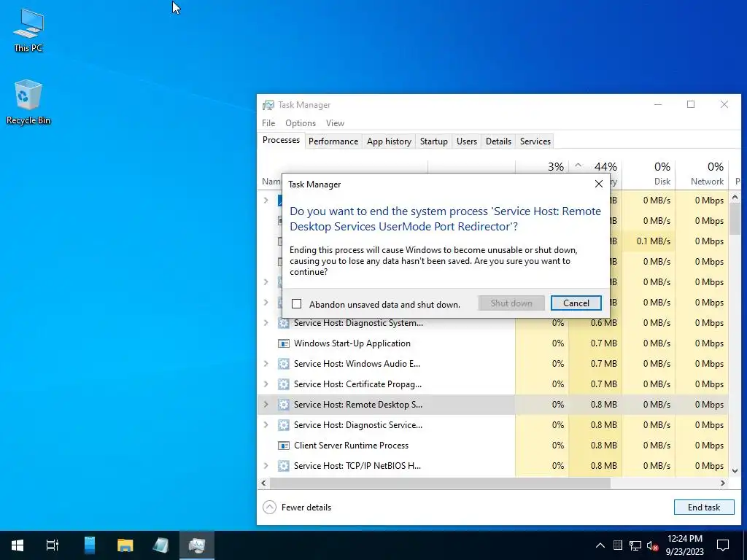Click Windows Start-Up Application process icon
This screenshot has width=747, height=560.
coord(284,343)
